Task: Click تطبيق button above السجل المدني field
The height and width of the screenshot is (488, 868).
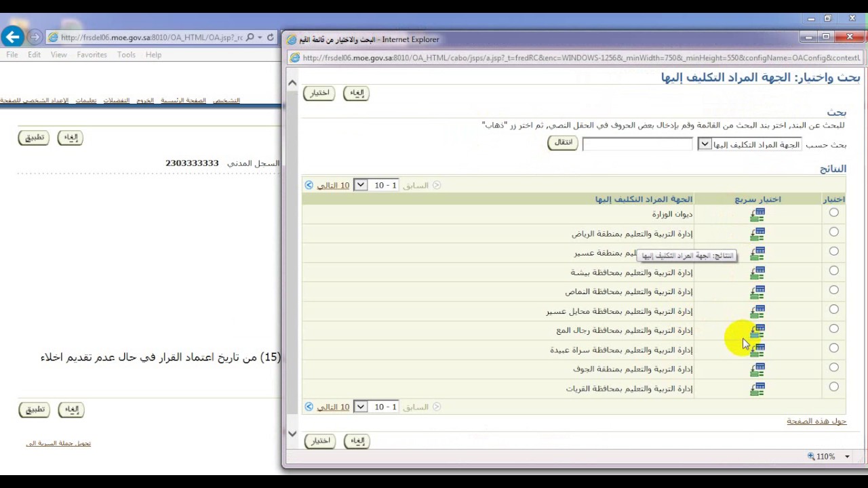Action: [34, 138]
